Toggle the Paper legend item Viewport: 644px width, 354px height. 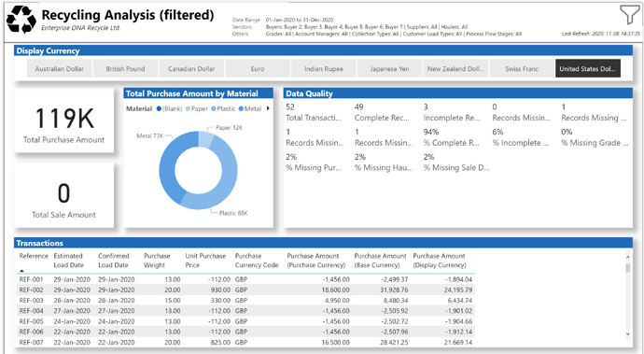pos(197,109)
